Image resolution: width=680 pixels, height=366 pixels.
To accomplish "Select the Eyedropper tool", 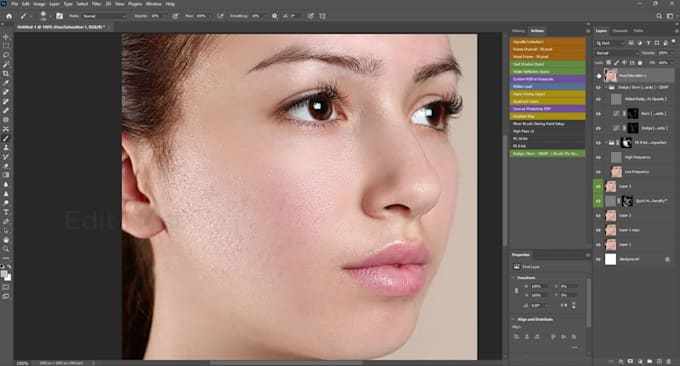I will (x=6, y=83).
